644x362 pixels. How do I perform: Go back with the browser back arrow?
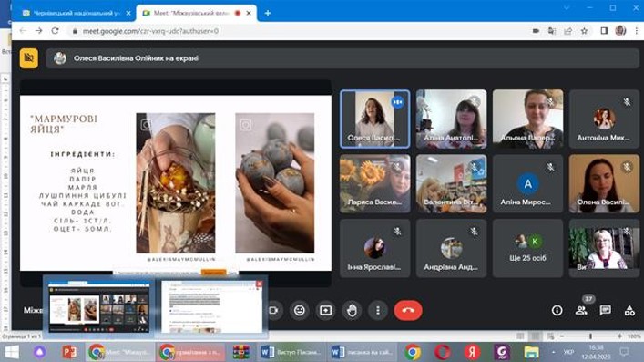[23, 31]
